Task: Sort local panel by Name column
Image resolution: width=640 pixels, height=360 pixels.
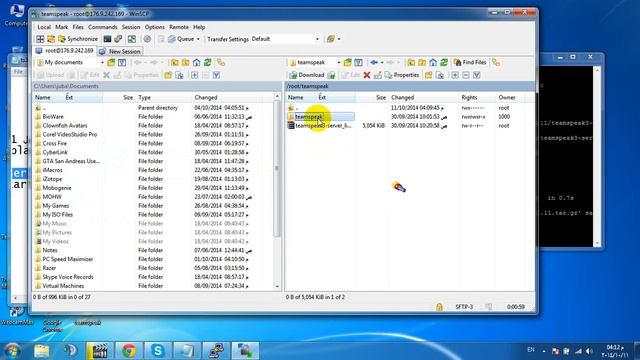Action: tap(42, 98)
